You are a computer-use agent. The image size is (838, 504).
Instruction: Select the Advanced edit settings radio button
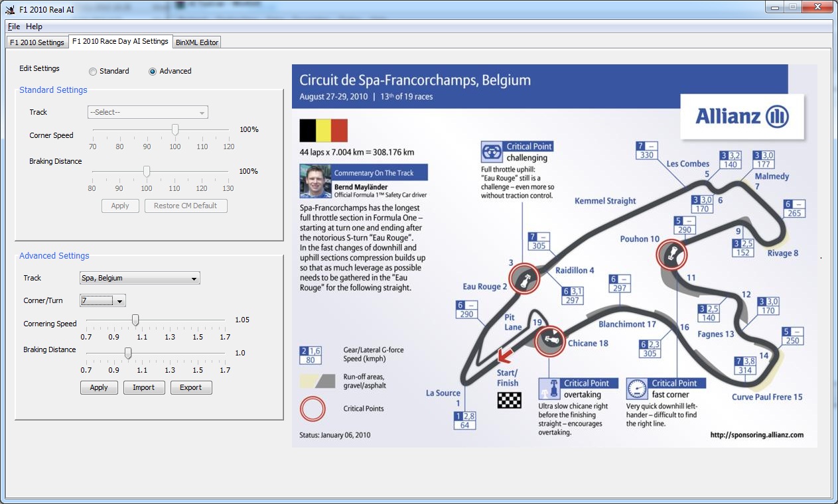click(x=170, y=71)
